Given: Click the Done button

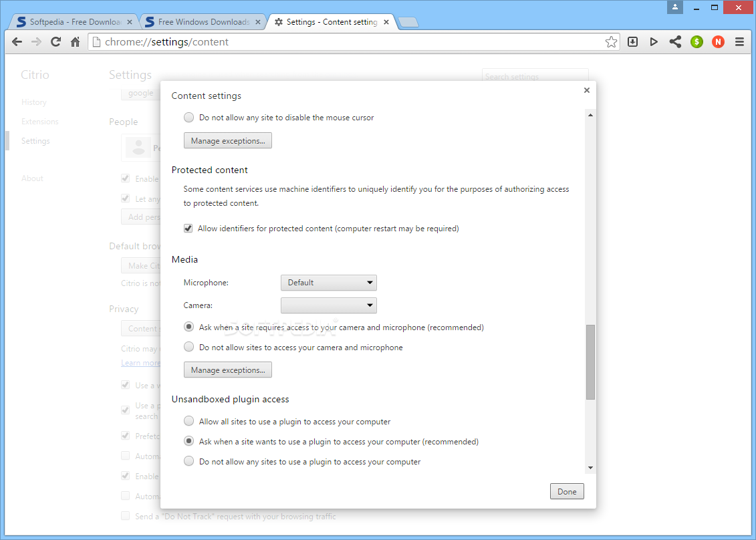Looking at the screenshot, I should pyautogui.click(x=567, y=491).
